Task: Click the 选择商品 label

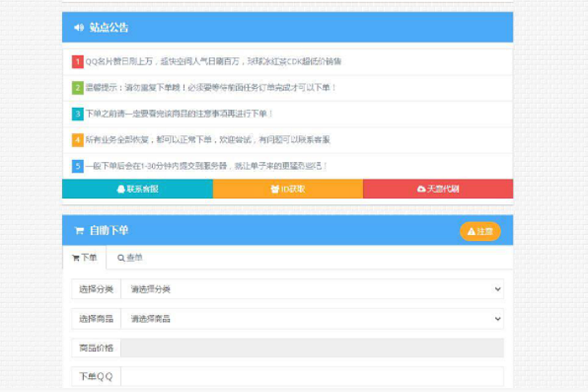Action: pos(96,319)
